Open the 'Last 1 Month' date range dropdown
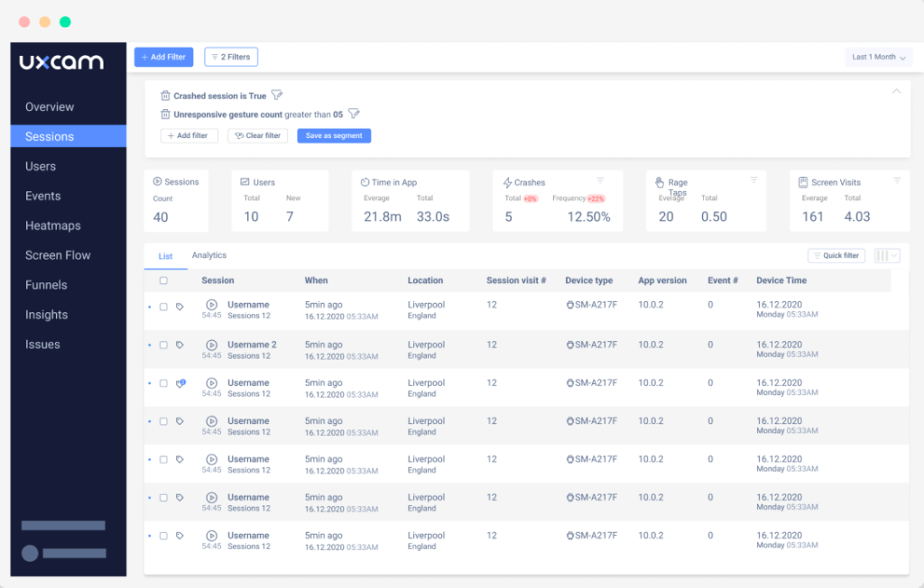Screen dimensions: 924x588 [x=878, y=56]
